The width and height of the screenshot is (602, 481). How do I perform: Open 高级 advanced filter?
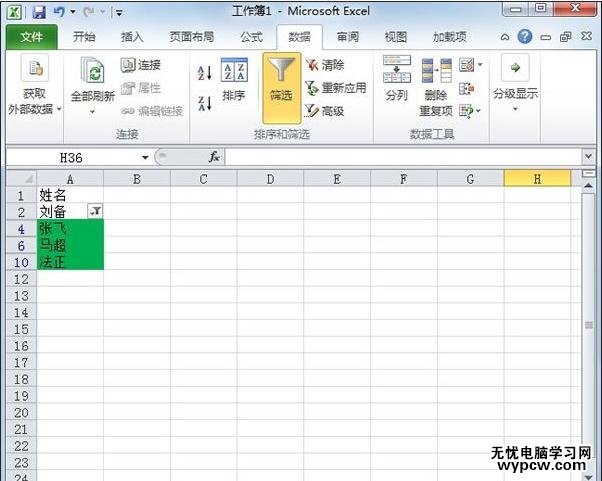tap(325, 111)
